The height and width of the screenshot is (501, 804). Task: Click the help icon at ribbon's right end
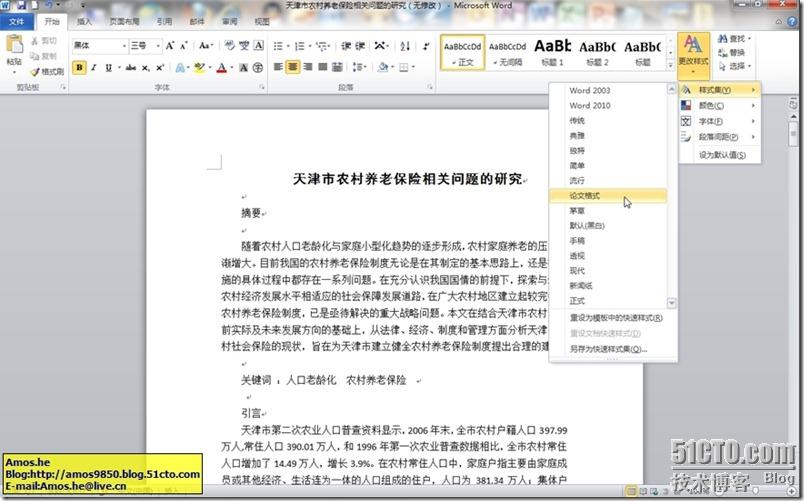[x=793, y=22]
